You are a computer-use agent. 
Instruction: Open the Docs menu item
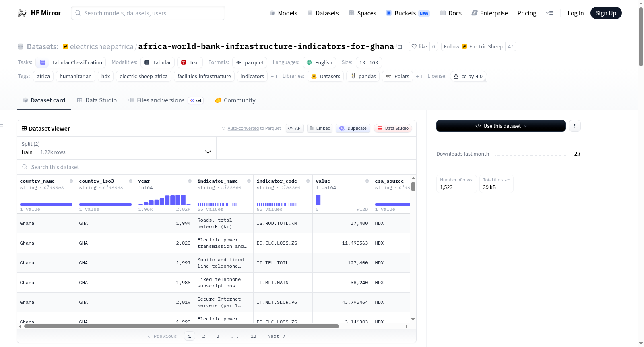450,13
